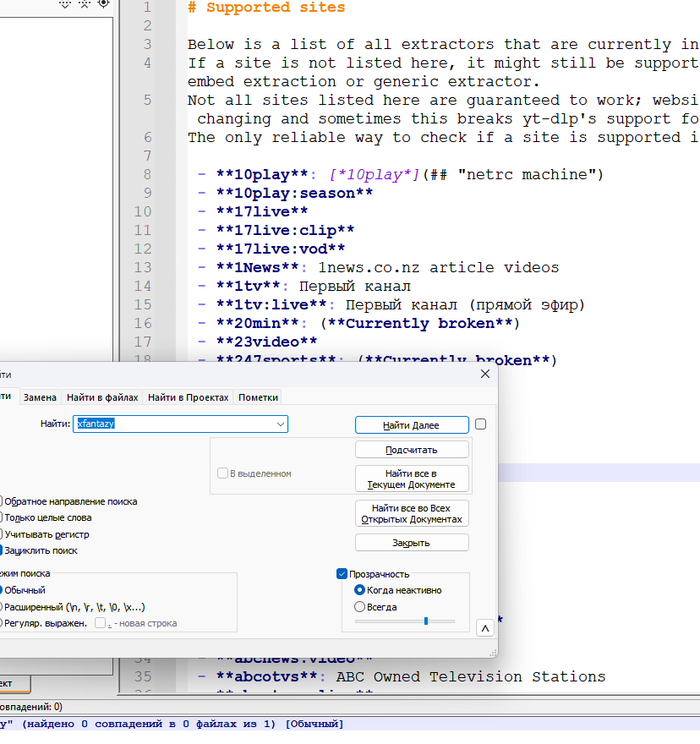Image resolution: width=700 pixels, height=744 pixels.
Task: Switch to the Найти в файлах tab
Action: [102, 397]
